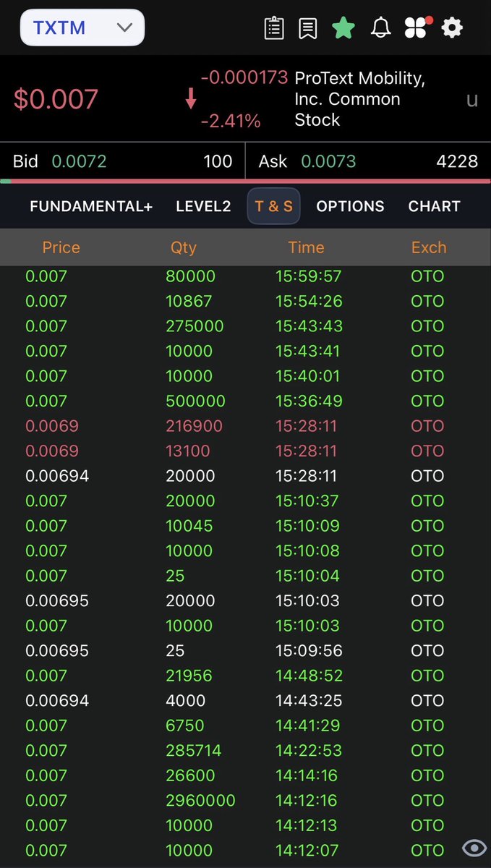Tap the ask size 4228
This screenshot has height=868, width=491.
[x=457, y=161]
